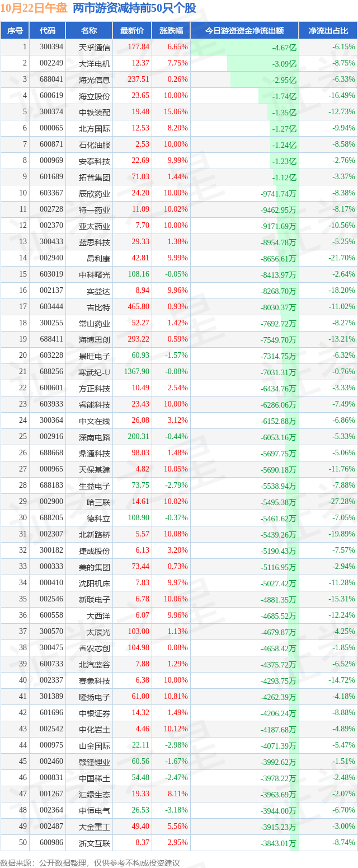Screen dimensions: 358x868
Task: Sort by 最新价 column header
Action: click(x=132, y=31)
